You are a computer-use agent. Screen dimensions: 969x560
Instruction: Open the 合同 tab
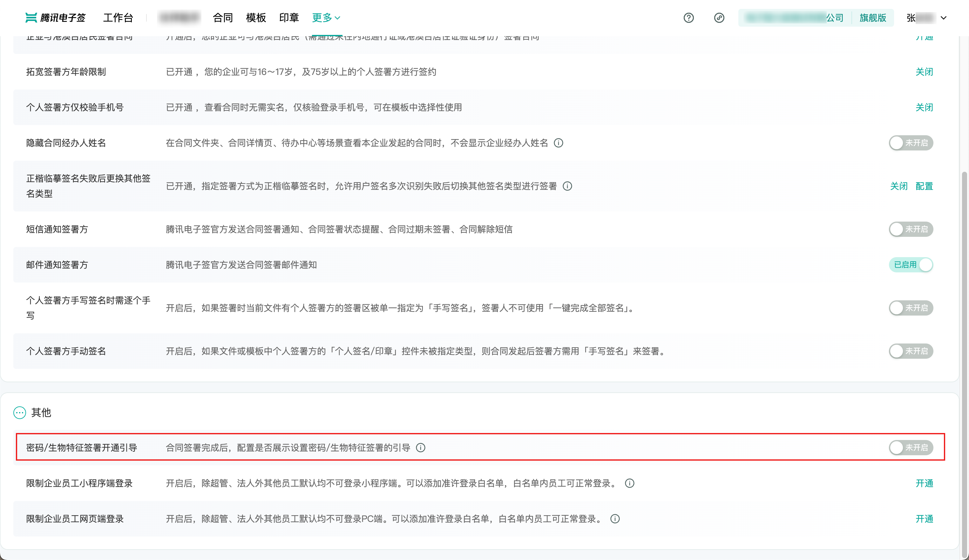tap(223, 18)
